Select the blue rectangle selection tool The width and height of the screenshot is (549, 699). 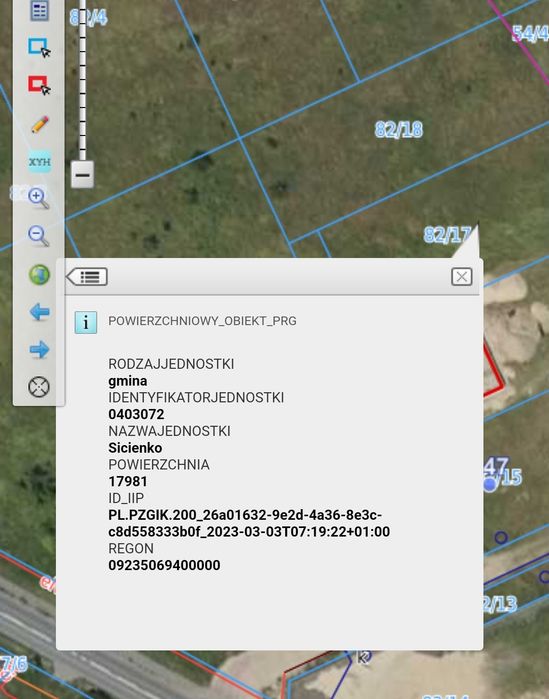tap(39, 48)
